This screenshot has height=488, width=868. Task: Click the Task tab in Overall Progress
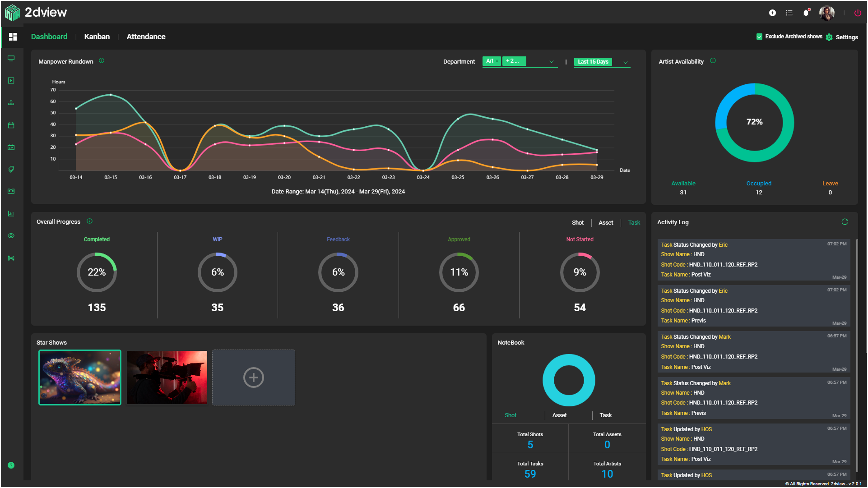[633, 221]
